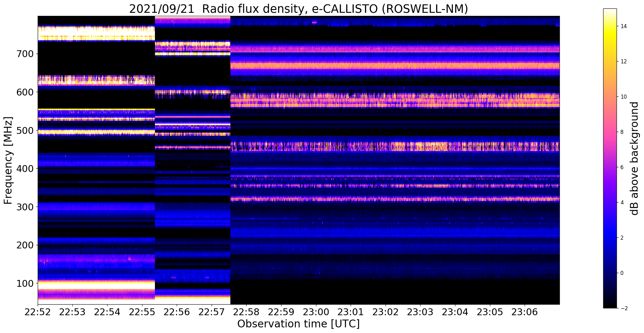Click the −2 colorbar tick label
Viewport: 644px width, 333px height.
tap(624, 308)
